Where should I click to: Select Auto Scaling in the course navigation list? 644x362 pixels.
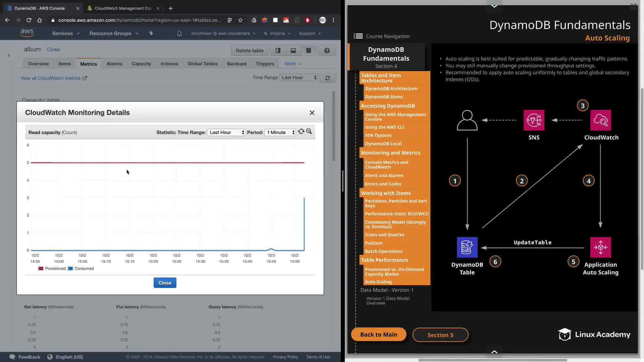click(378, 282)
